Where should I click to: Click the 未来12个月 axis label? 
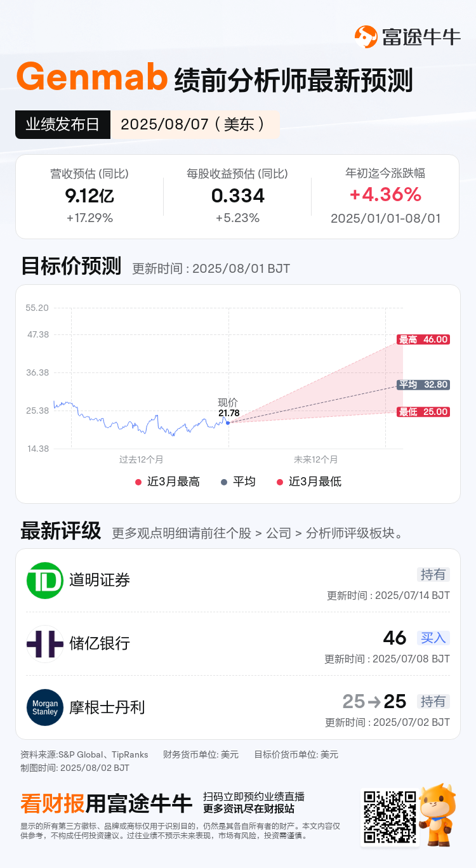click(315, 459)
